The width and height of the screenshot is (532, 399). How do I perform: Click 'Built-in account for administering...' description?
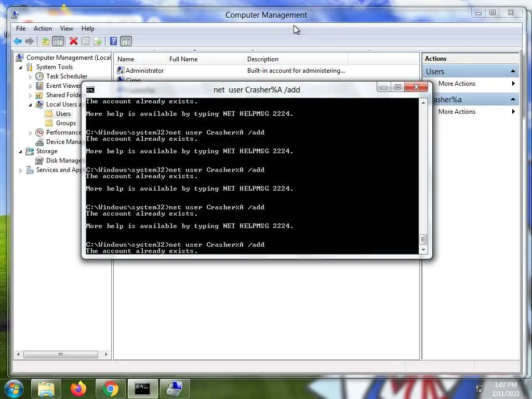[296, 71]
